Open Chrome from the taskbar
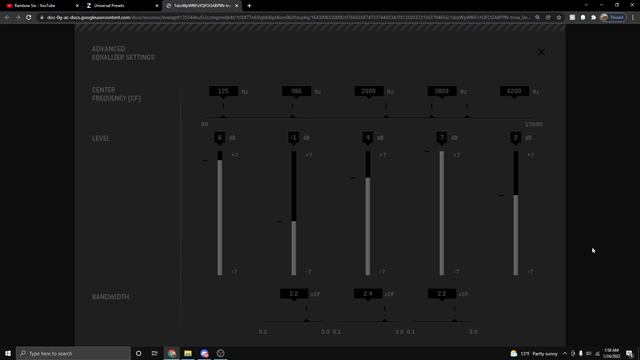 (x=172, y=353)
